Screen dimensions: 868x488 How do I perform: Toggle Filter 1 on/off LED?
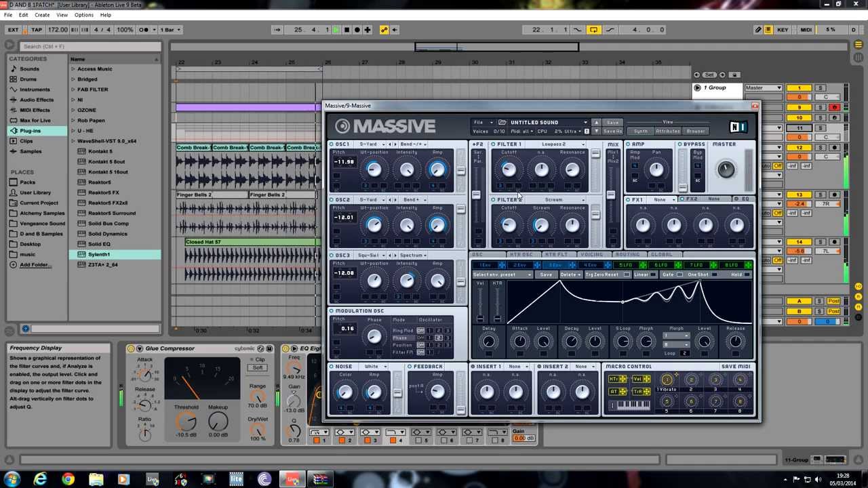click(493, 144)
